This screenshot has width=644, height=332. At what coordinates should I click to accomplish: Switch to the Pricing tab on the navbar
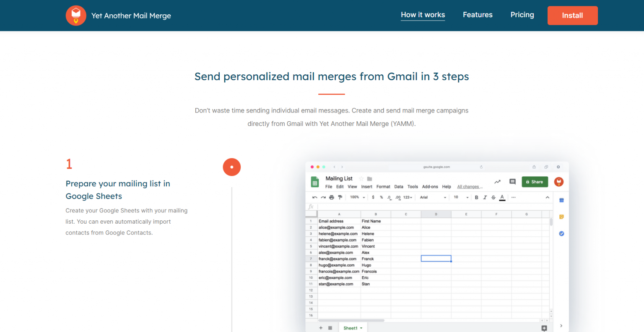522,15
